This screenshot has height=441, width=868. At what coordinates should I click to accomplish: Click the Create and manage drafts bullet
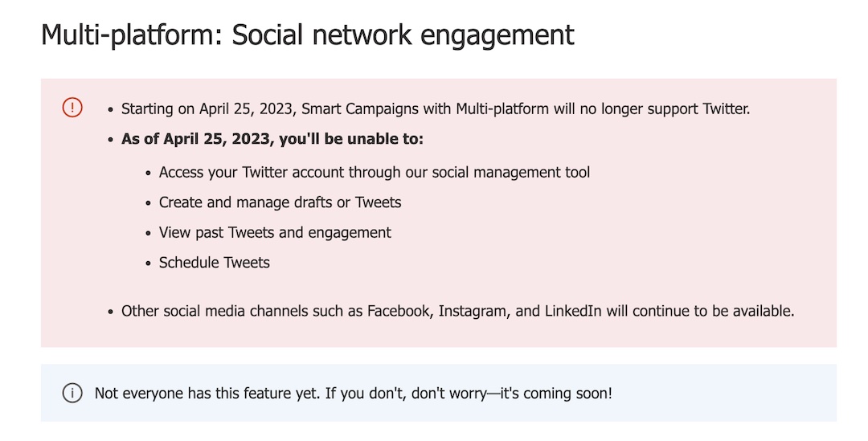(x=280, y=202)
